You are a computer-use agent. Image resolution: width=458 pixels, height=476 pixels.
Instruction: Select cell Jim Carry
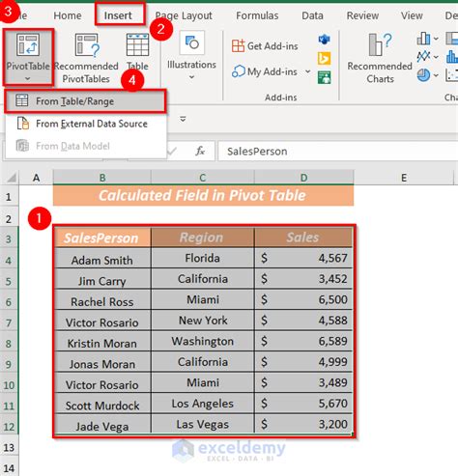click(x=102, y=279)
